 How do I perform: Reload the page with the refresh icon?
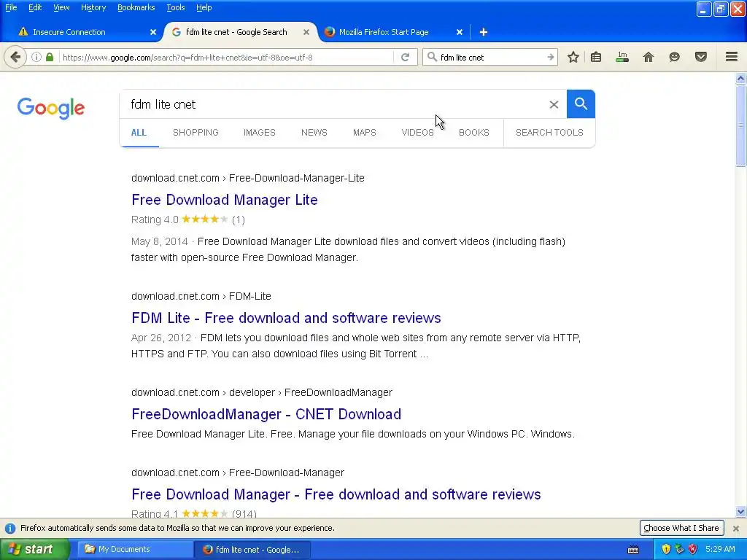pyautogui.click(x=406, y=57)
